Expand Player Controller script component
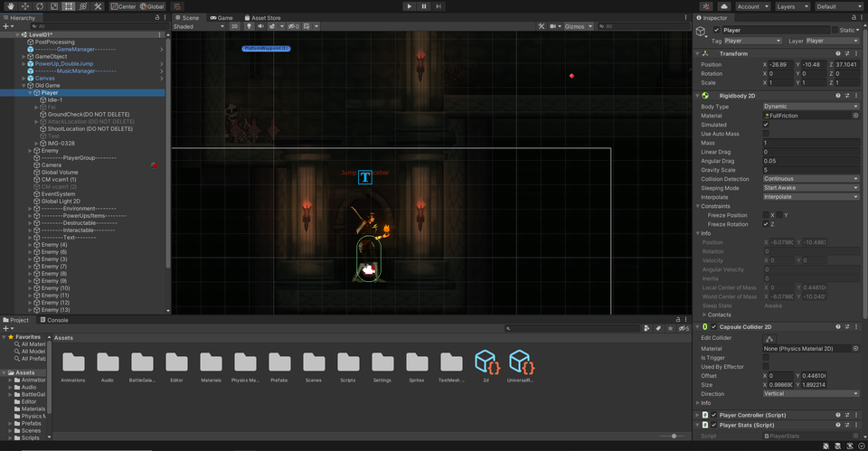 click(x=697, y=415)
